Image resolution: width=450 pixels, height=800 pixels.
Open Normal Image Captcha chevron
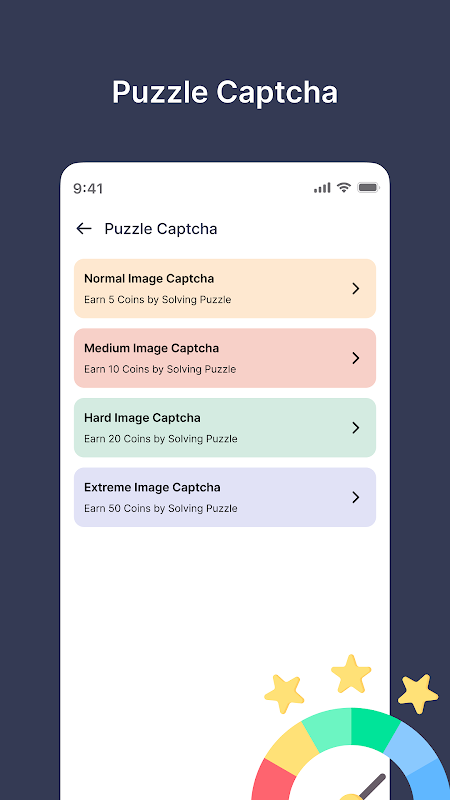coord(356,289)
